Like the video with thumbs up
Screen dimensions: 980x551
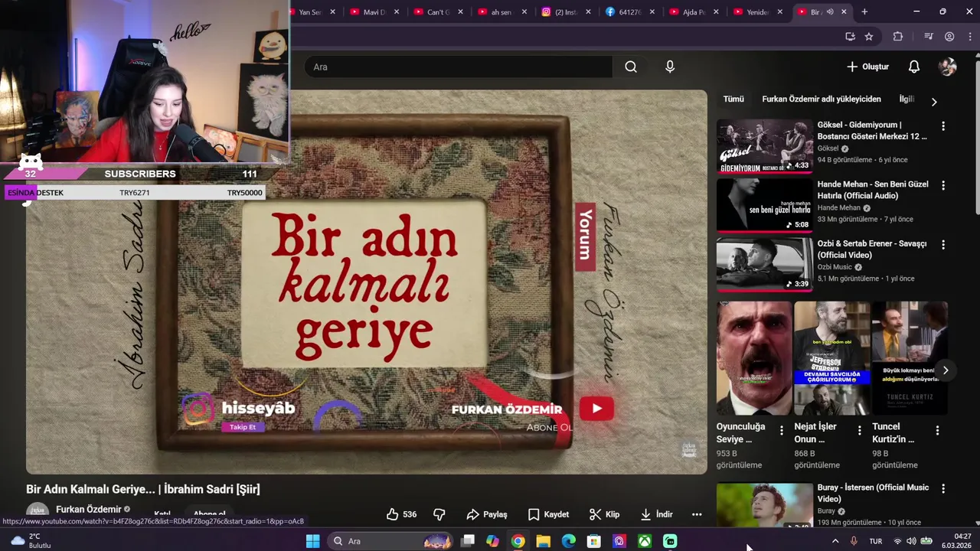pyautogui.click(x=401, y=514)
